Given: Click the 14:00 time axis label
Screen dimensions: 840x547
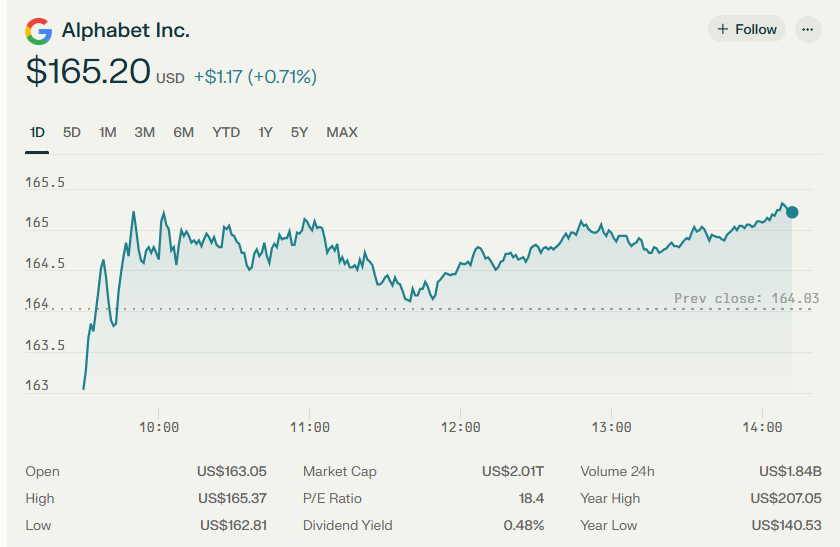Looking at the screenshot, I should [x=762, y=427].
